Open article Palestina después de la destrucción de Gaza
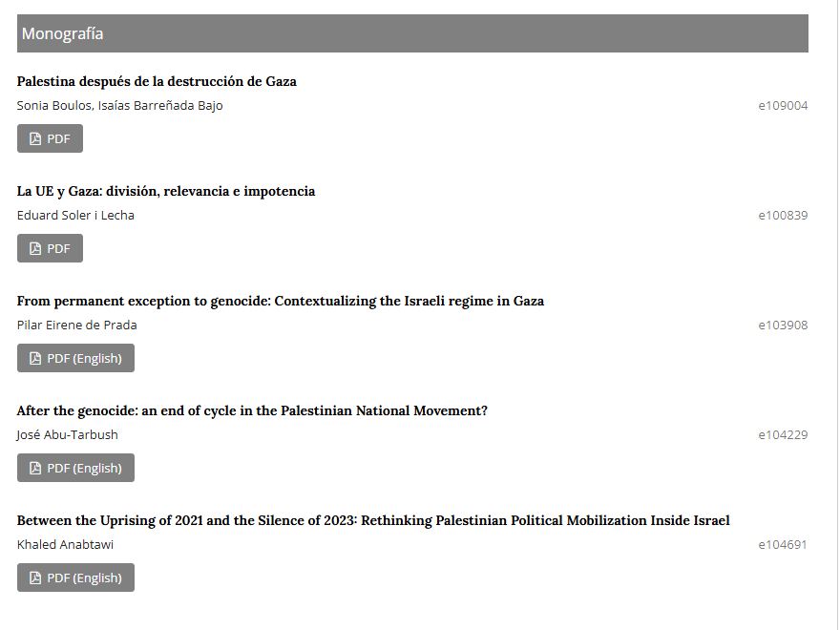 point(157,81)
